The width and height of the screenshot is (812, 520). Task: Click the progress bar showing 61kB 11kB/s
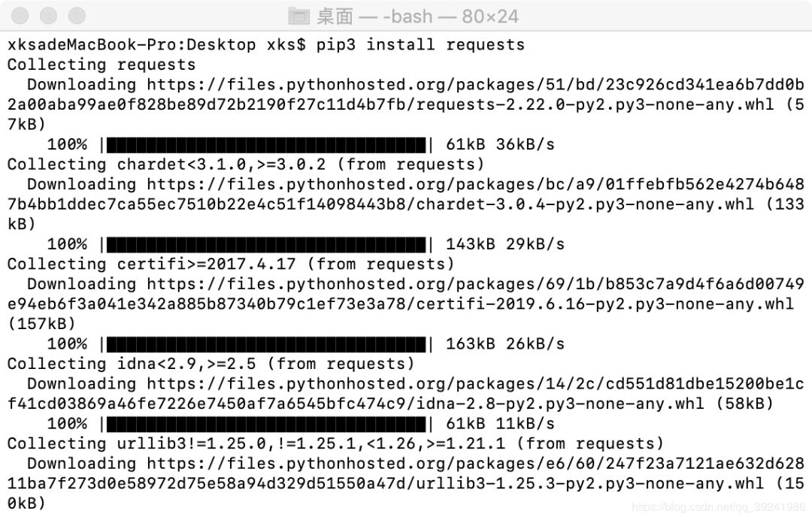point(266,424)
